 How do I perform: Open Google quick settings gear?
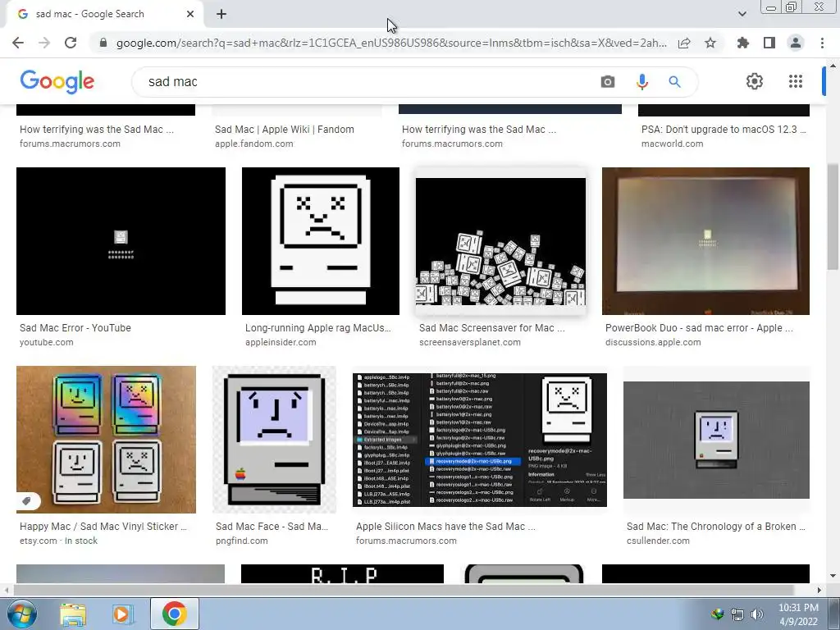pos(755,81)
